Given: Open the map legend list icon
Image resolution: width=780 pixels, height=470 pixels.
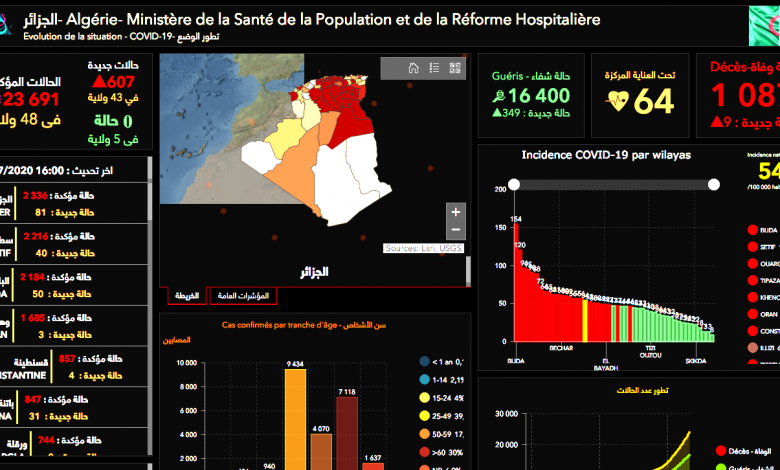Looking at the screenshot, I should point(434,68).
